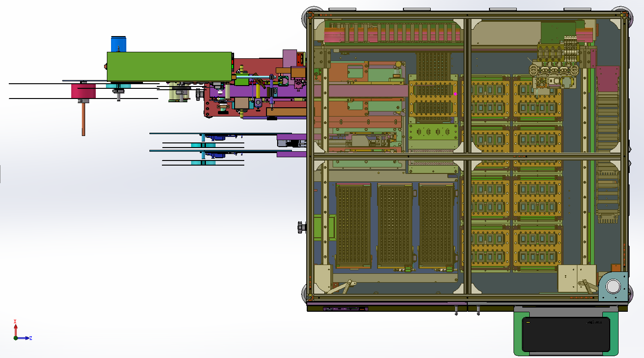Select the black knob on machine's left edge
Image resolution: width=644 pixels, height=358 pixels.
point(302,227)
